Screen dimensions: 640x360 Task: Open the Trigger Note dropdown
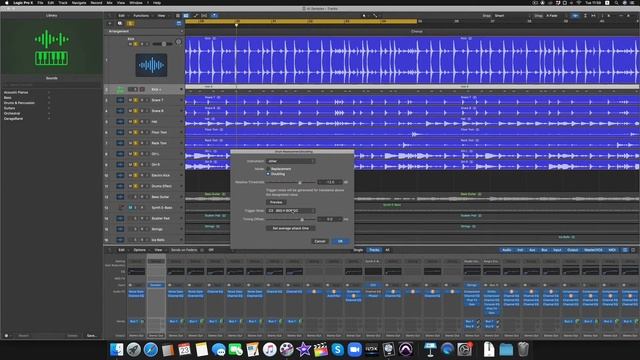click(x=290, y=211)
